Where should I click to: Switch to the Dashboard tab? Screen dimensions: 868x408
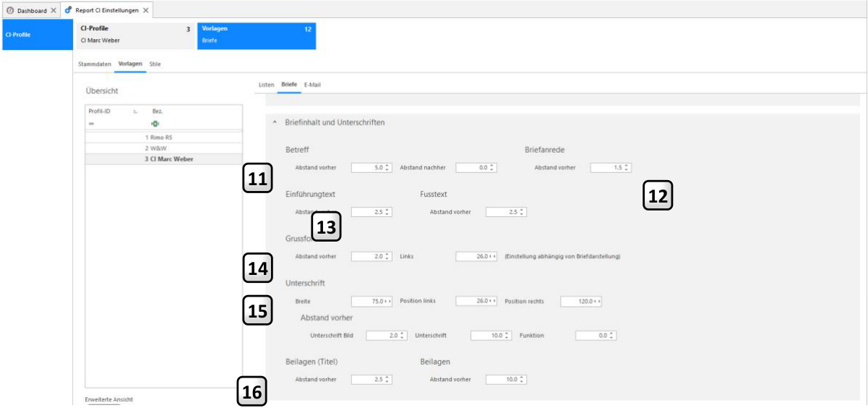pos(30,10)
